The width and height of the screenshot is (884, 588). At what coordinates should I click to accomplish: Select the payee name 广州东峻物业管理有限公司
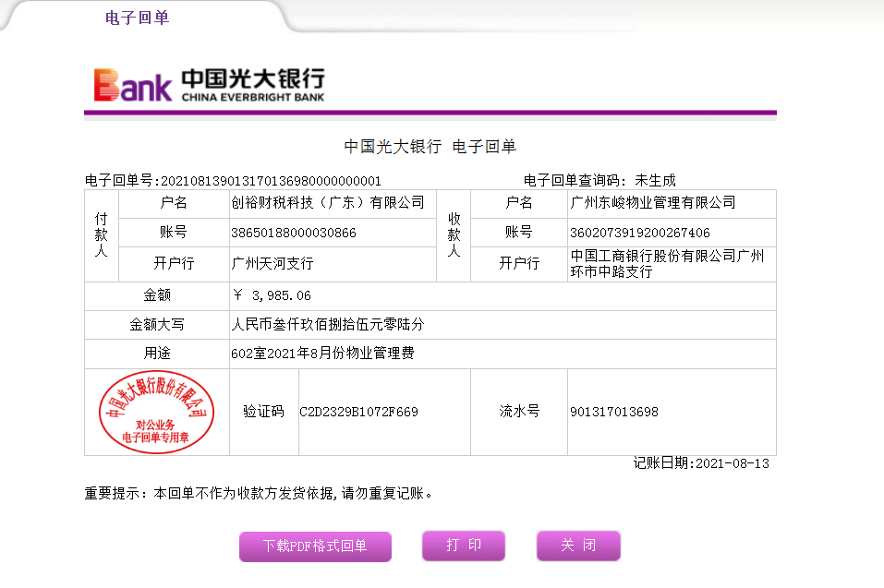[653, 202]
